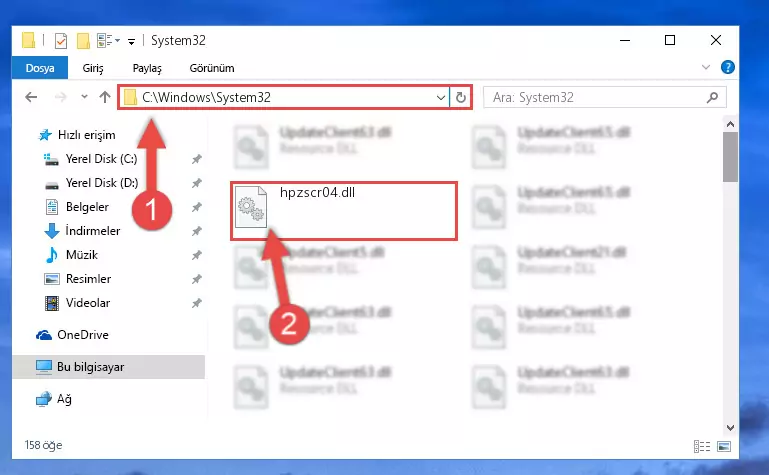Click the pin icon next to Videolar
The width and height of the screenshot is (769, 475).
197,303
